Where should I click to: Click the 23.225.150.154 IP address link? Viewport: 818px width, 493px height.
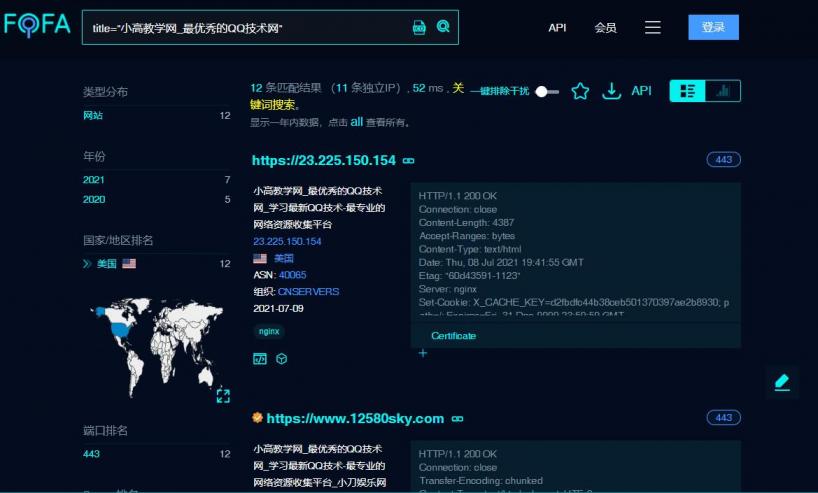tap(287, 242)
